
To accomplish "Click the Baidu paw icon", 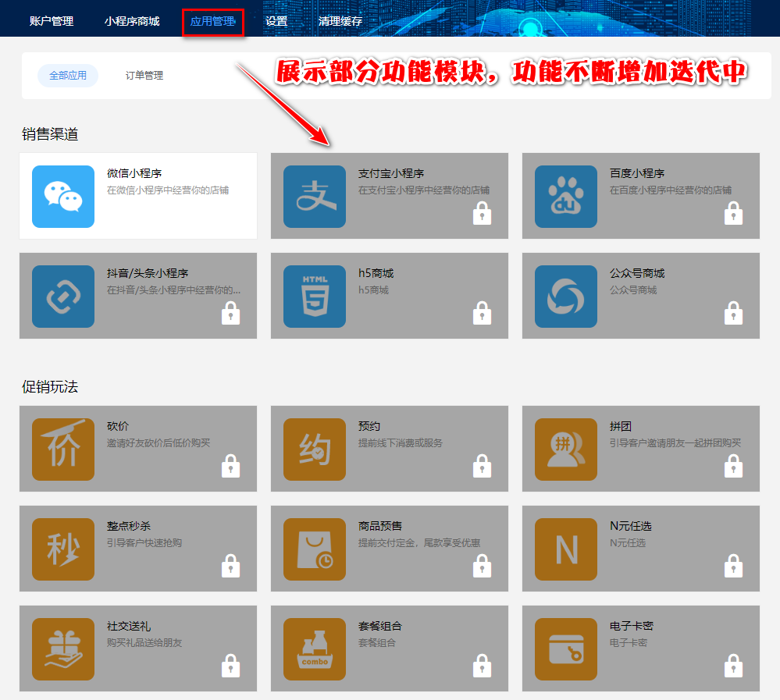I will tap(566, 197).
